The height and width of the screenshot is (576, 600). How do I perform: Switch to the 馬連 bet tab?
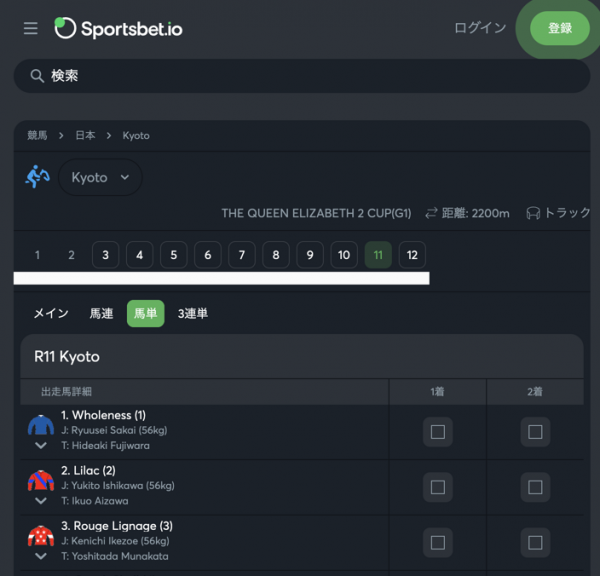click(101, 313)
